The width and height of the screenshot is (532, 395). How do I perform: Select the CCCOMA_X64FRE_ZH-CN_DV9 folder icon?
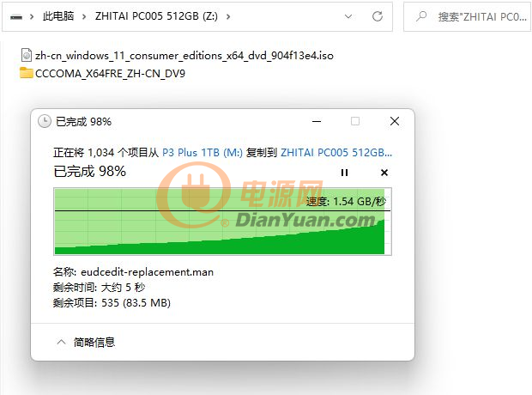click(x=27, y=73)
